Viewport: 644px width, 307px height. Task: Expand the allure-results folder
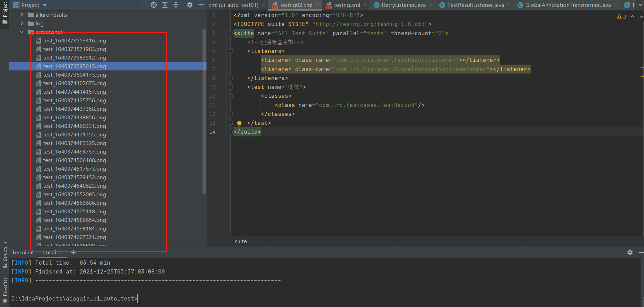pyautogui.click(x=22, y=15)
